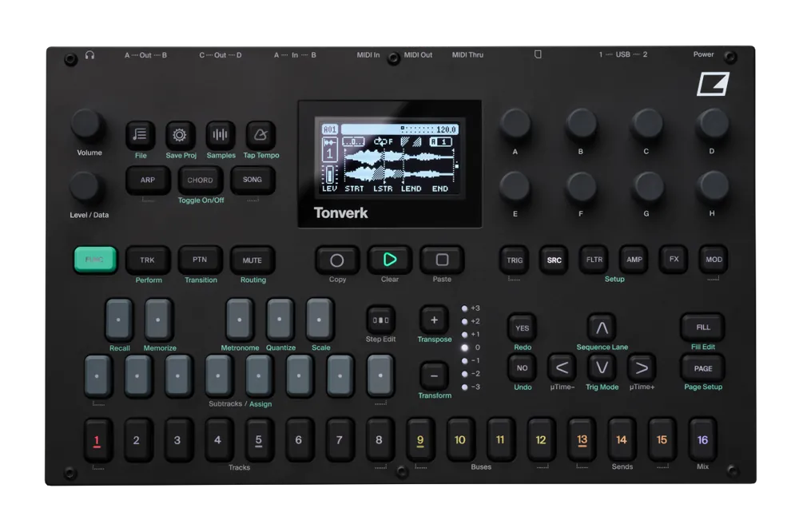The image size is (799, 532).
Task: Click the Level / Data knob
Action: point(85,187)
